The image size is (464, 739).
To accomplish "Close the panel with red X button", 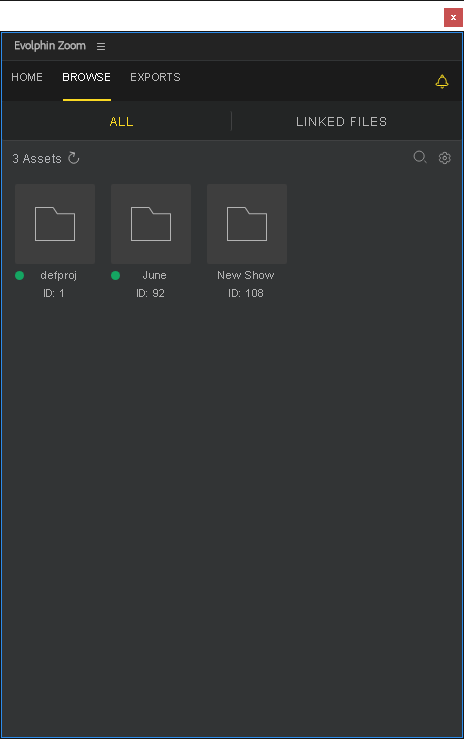I will 453,17.
